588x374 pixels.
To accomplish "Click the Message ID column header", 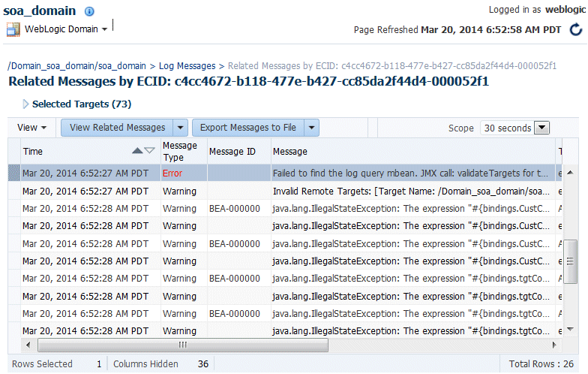I will [238, 152].
